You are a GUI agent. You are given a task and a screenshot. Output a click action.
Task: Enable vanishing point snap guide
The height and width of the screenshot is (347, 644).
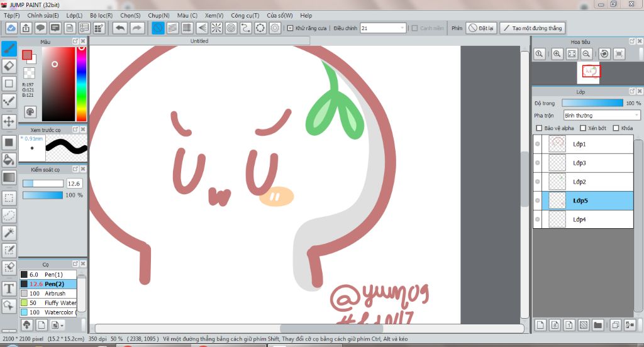coord(202,28)
